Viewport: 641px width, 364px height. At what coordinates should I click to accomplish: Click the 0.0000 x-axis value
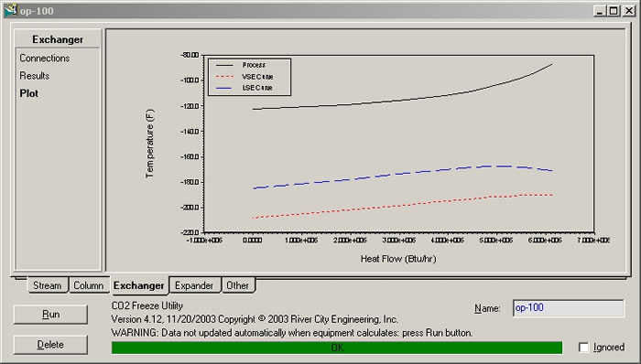(x=253, y=241)
